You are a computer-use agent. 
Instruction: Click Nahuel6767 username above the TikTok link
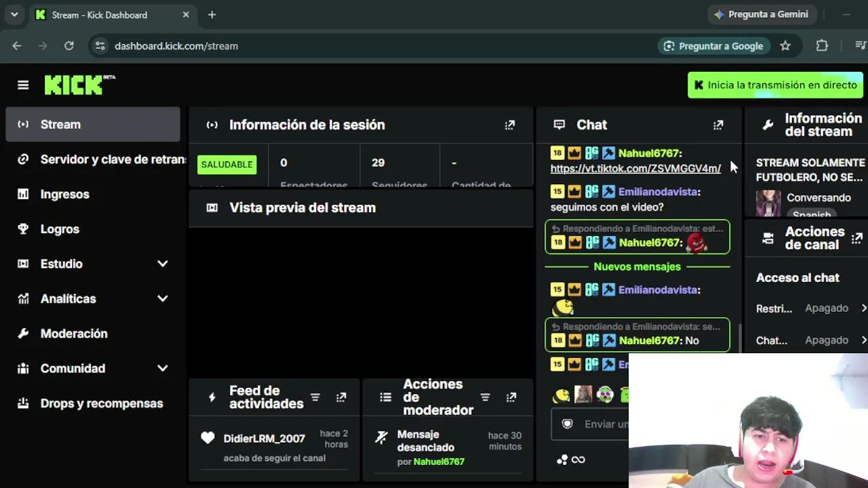[x=650, y=153]
